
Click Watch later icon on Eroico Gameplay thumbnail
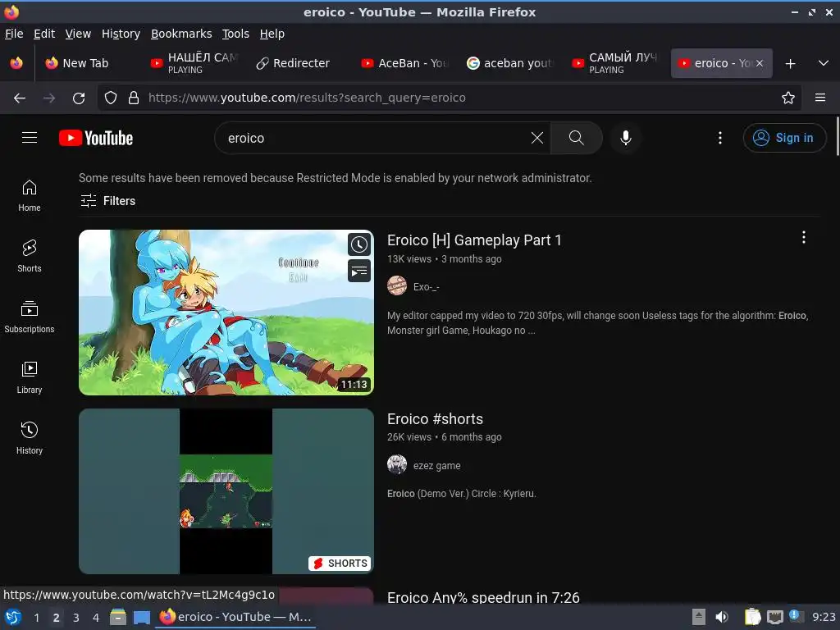pos(359,244)
